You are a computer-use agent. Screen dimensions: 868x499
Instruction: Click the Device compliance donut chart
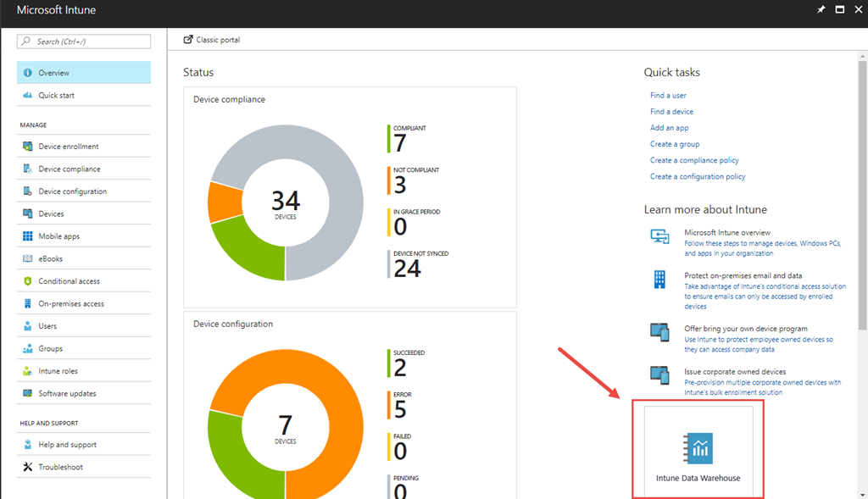[286, 202]
